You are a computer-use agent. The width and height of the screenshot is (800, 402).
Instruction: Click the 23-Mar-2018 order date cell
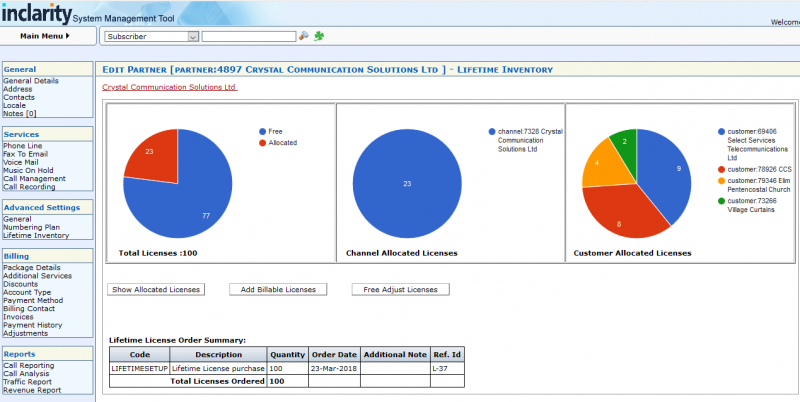tap(334, 368)
